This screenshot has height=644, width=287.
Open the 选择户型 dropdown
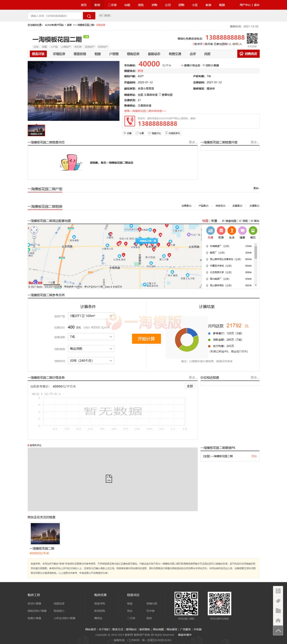click(x=91, y=316)
